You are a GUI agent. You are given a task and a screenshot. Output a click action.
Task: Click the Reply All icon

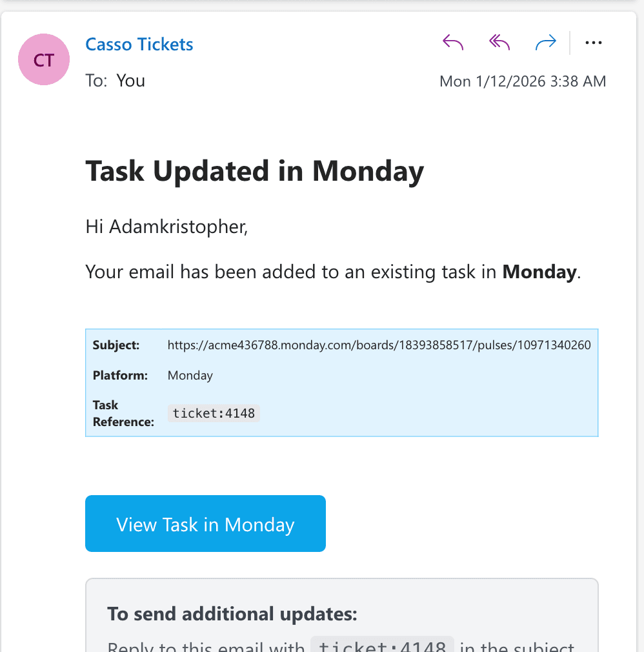(x=499, y=42)
